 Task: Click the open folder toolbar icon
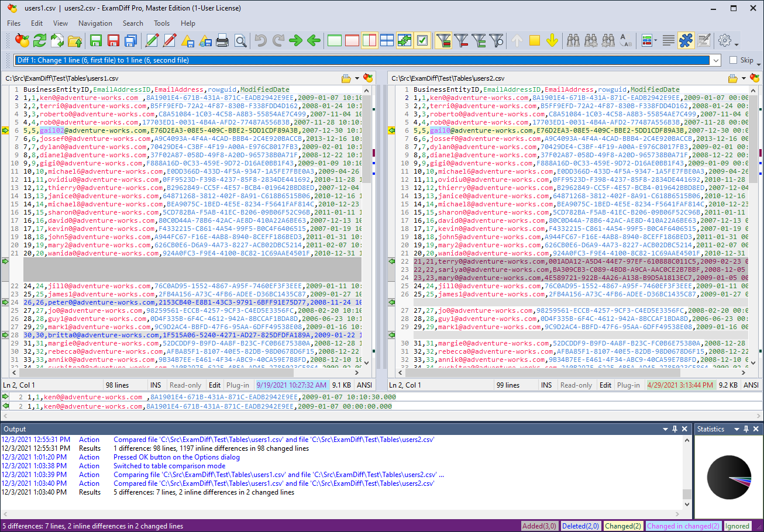click(75, 40)
